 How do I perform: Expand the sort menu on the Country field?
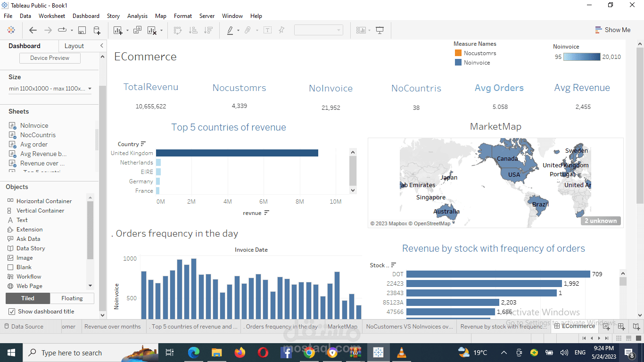143,144
